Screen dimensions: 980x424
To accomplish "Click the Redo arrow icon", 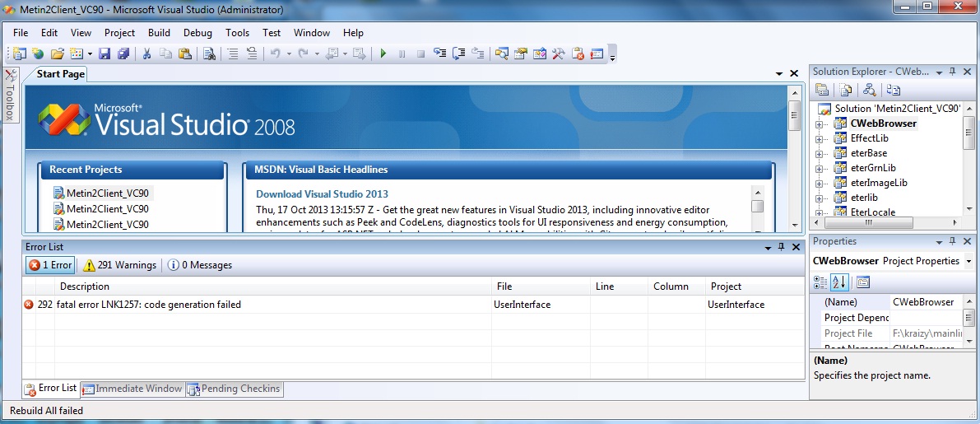I will pos(303,54).
